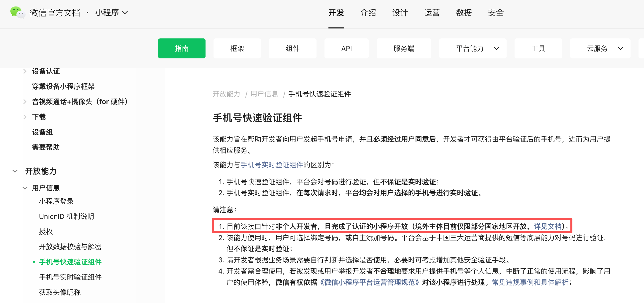Viewport: 644px width, 303px height.
Task: Open the 服务端 navigation button
Action: (x=404, y=48)
